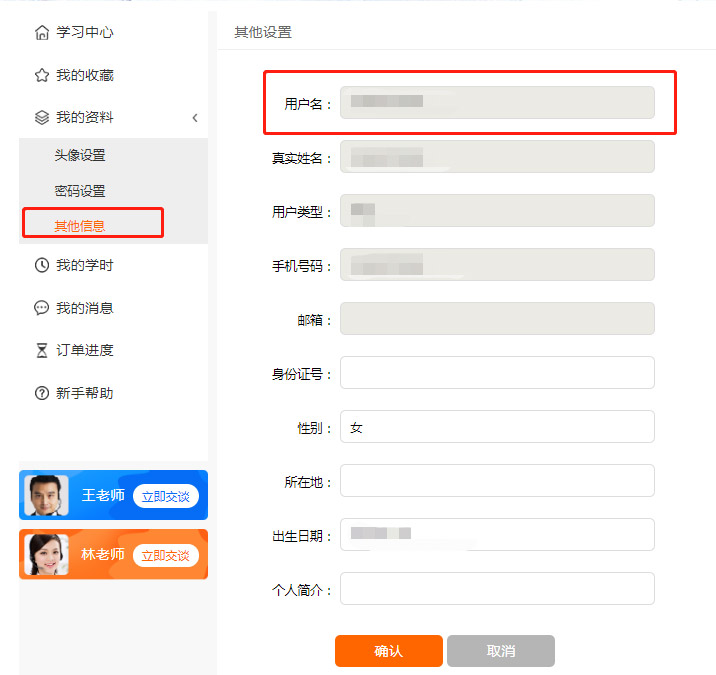
Task: Click the layers icon for 我的资料
Action: (x=41, y=118)
